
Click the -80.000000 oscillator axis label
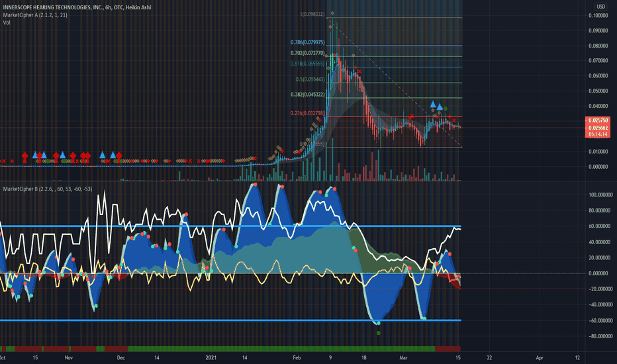tap(600, 336)
